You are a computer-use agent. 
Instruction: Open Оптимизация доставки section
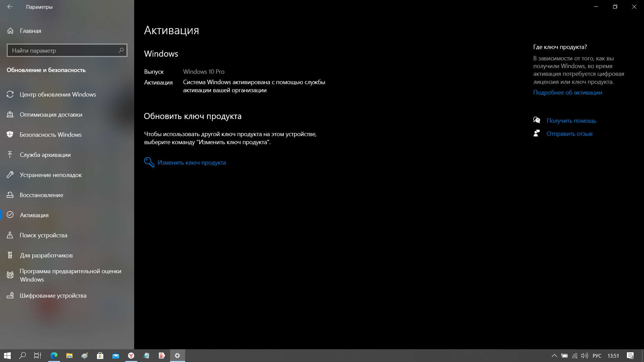pos(67,115)
